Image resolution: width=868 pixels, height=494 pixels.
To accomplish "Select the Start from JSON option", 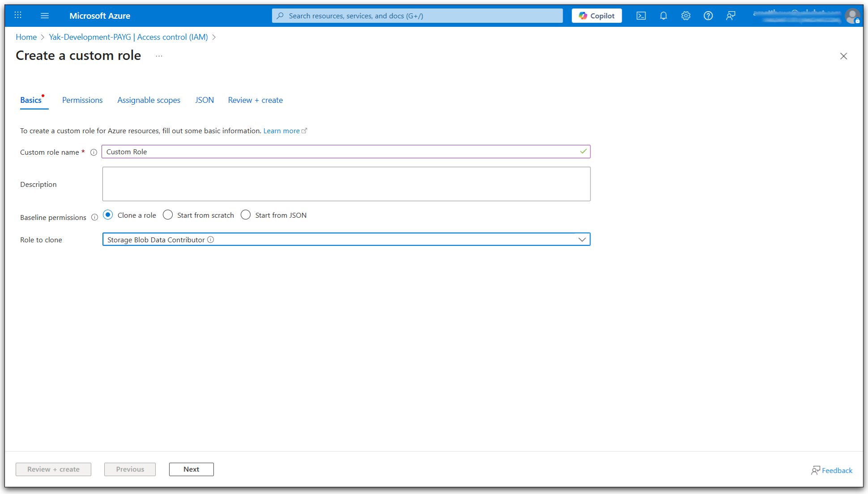I will click(x=246, y=215).
